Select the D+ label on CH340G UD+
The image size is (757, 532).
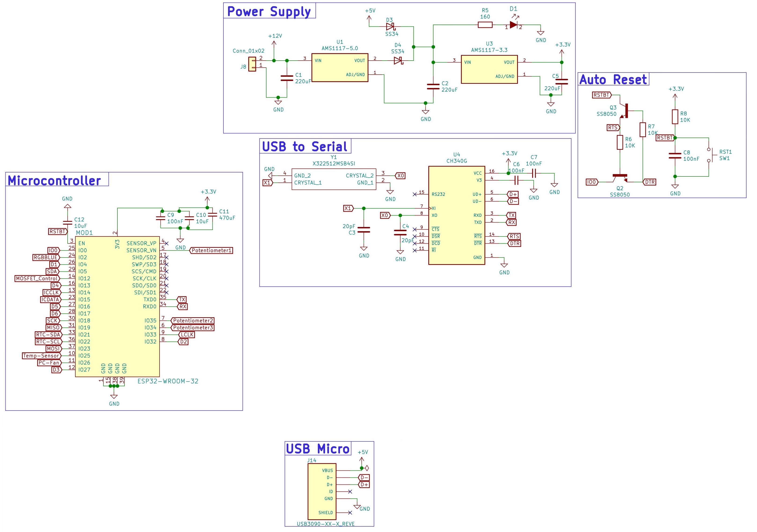point(512,195)
